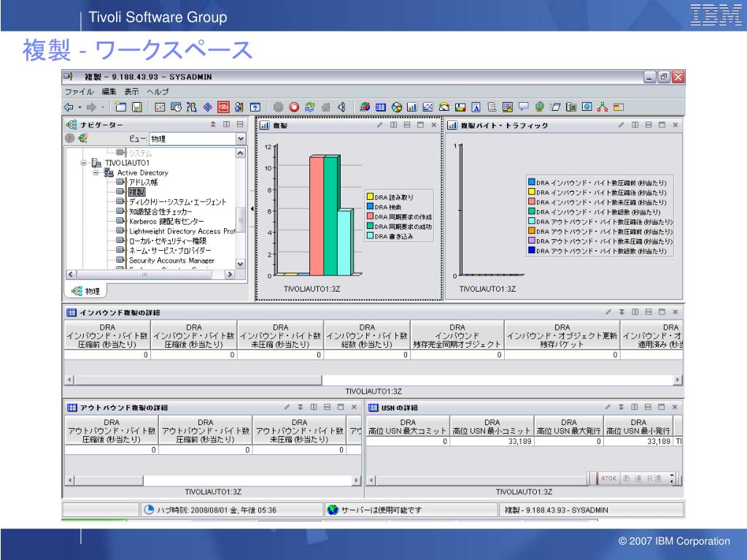Click the DRA 高位 USN 最大コミット column header
The width and height of the screenshot is (747, 560).
pyautogui.click(x=407, y=427)
